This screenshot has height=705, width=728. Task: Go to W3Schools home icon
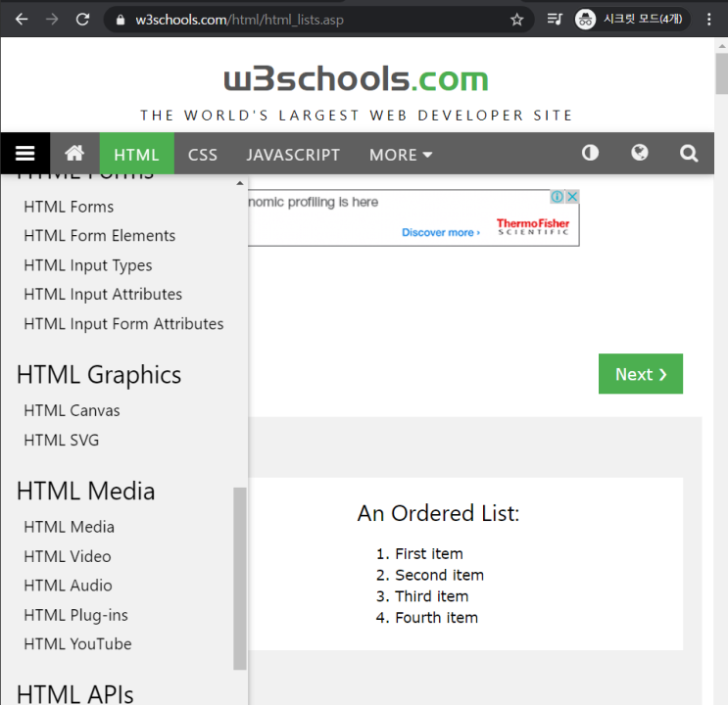74,154
